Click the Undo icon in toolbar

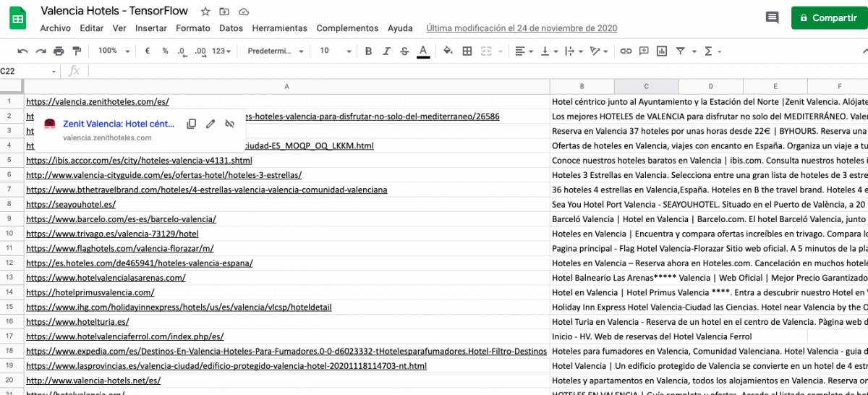23,51
